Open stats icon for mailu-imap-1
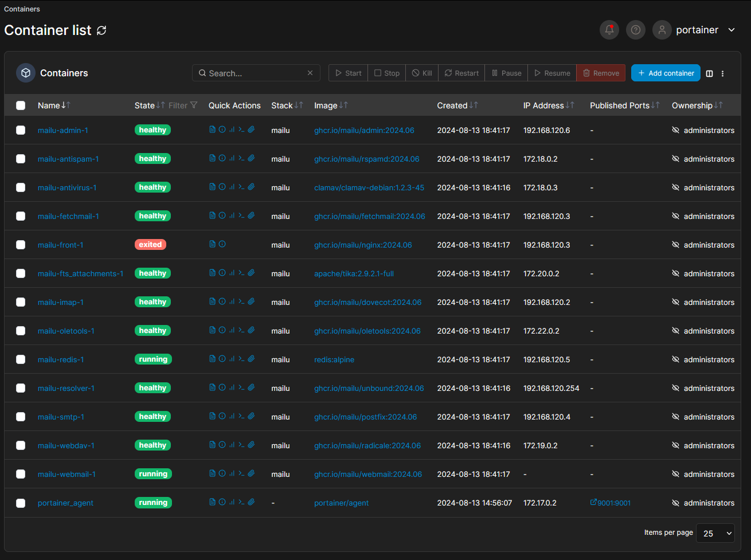 click(x=232, y=301)
